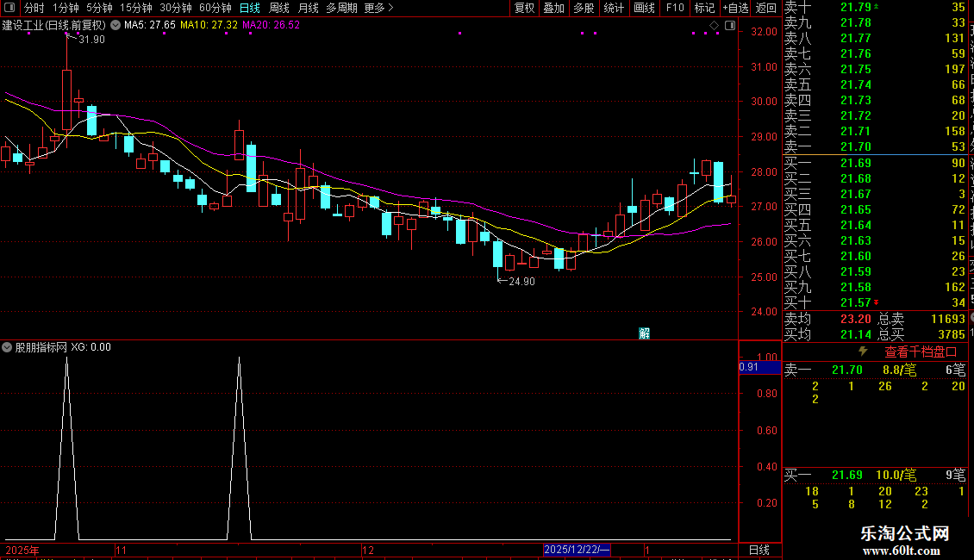Select the 1分钟 period
The height and width of the screenshot is (560, 974).
point(66,8)
